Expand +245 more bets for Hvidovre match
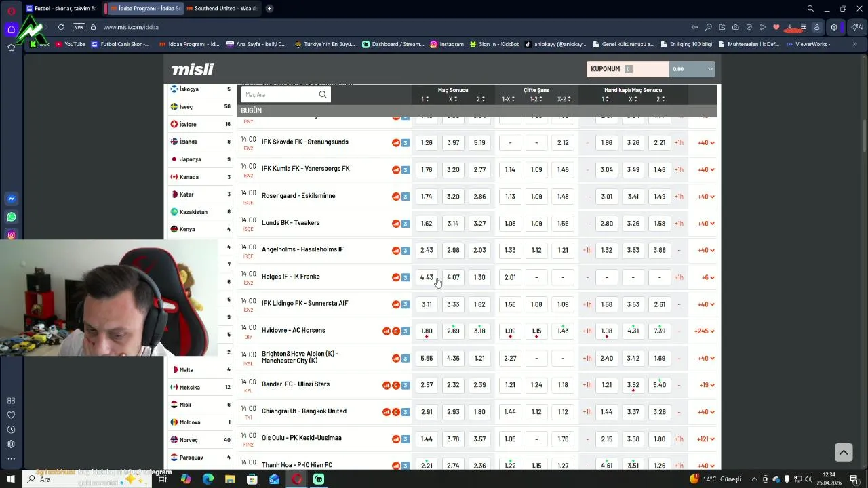 pyautogui.click(x=705, y=331)
